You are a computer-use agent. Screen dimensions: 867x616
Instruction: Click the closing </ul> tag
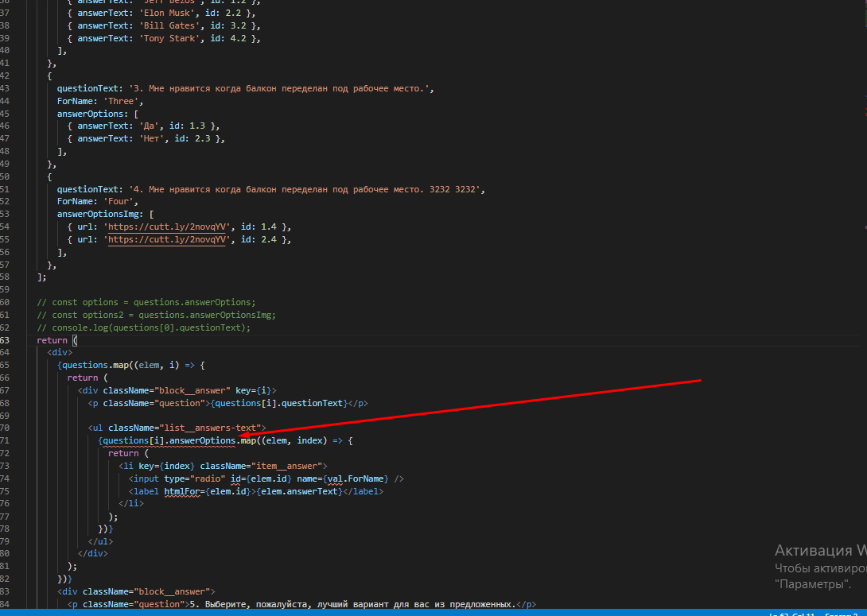pos(101,542)
